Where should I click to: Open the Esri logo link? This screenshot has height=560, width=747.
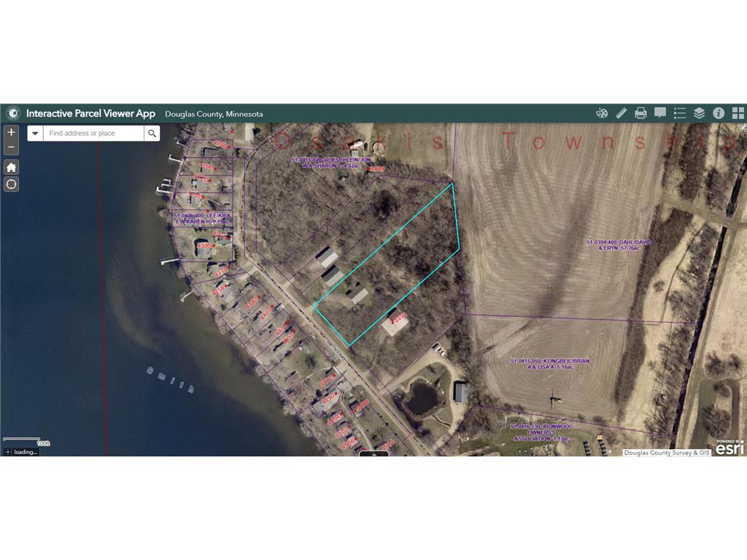pyautogui.click(x=729, y=448)
